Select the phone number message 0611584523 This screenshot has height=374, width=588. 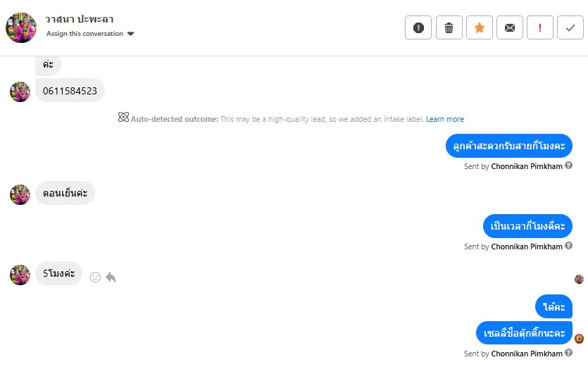point(70,91)
